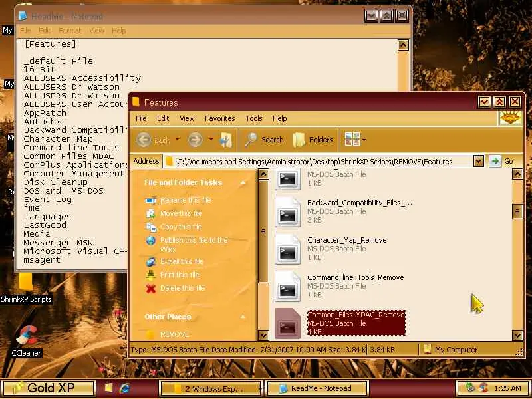Click Rename this file link
Screen dimensions: 532x399
[186, 201]
